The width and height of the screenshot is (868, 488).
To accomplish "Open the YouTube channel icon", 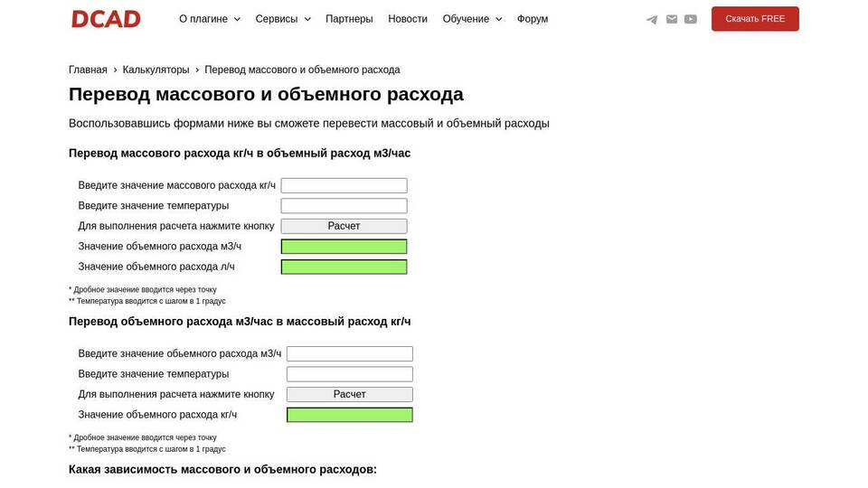I will (690, 19).
